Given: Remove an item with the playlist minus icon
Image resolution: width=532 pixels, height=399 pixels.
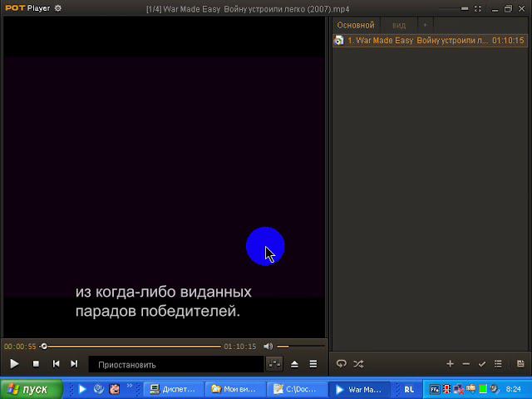Looking at the screenshot, I should point(466,364).
